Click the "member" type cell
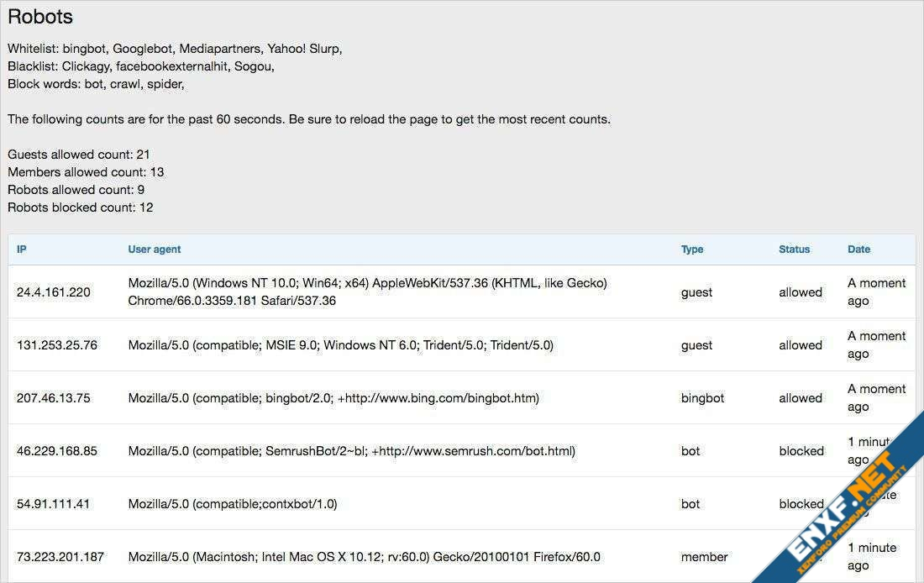 point(704,557)
